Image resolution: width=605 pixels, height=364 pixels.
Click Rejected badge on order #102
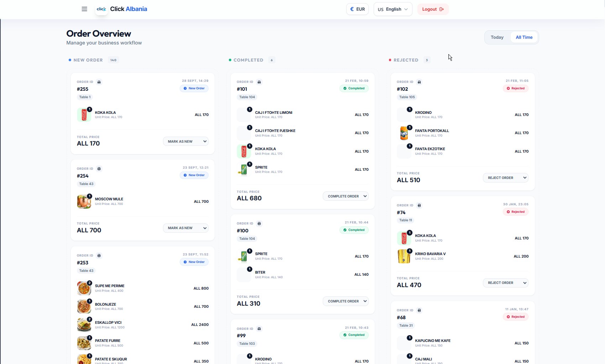pyautogui.click(x=516, y=89)
